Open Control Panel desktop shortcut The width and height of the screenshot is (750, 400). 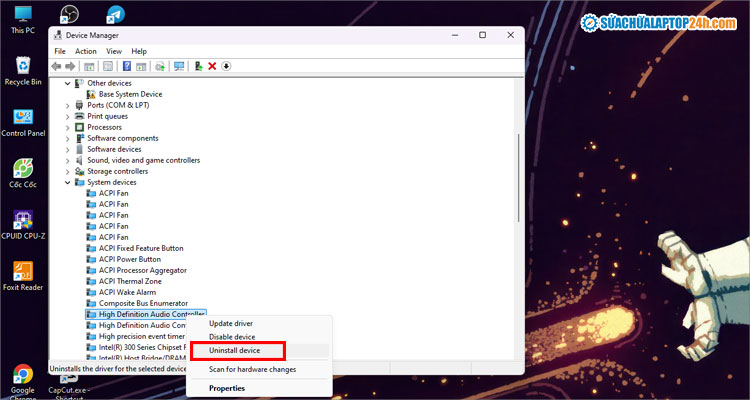click(23, 122)
